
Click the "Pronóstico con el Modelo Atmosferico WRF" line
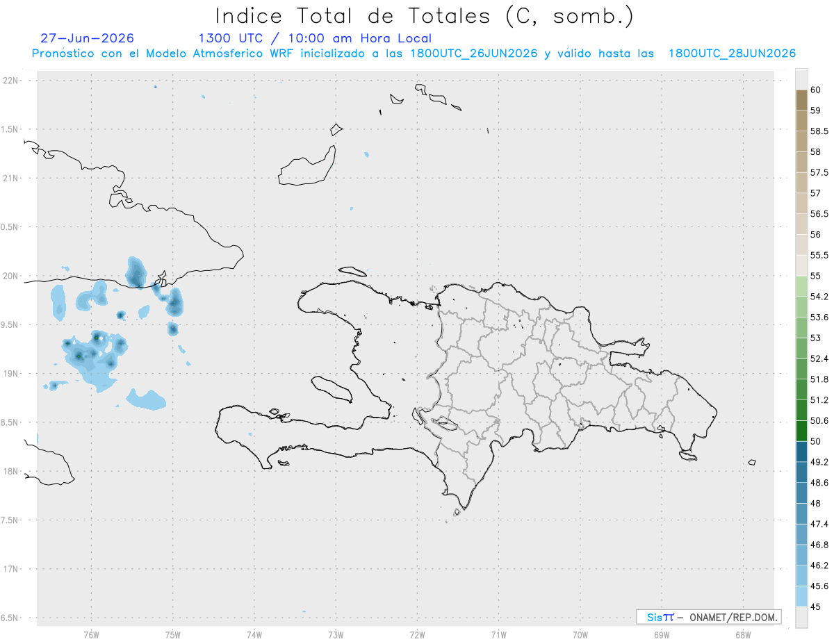(x=414, y=53)
